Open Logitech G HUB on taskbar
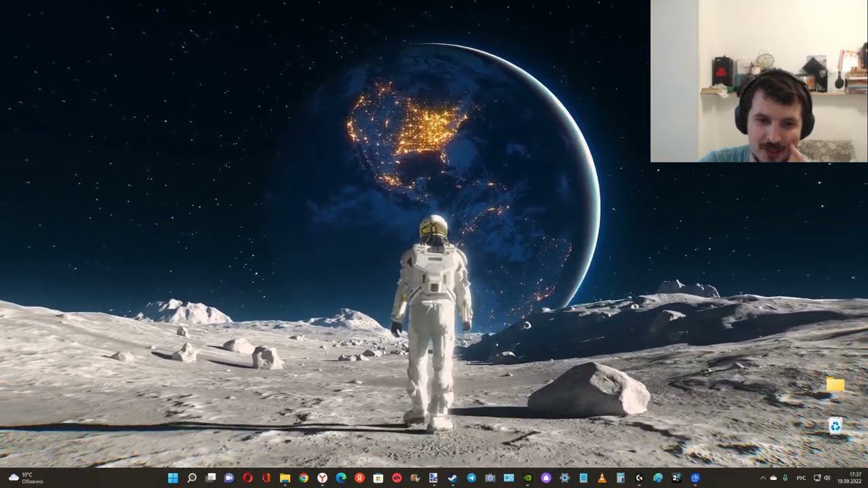The height and width of the screenshot is (488, 868). coord(639,478)
